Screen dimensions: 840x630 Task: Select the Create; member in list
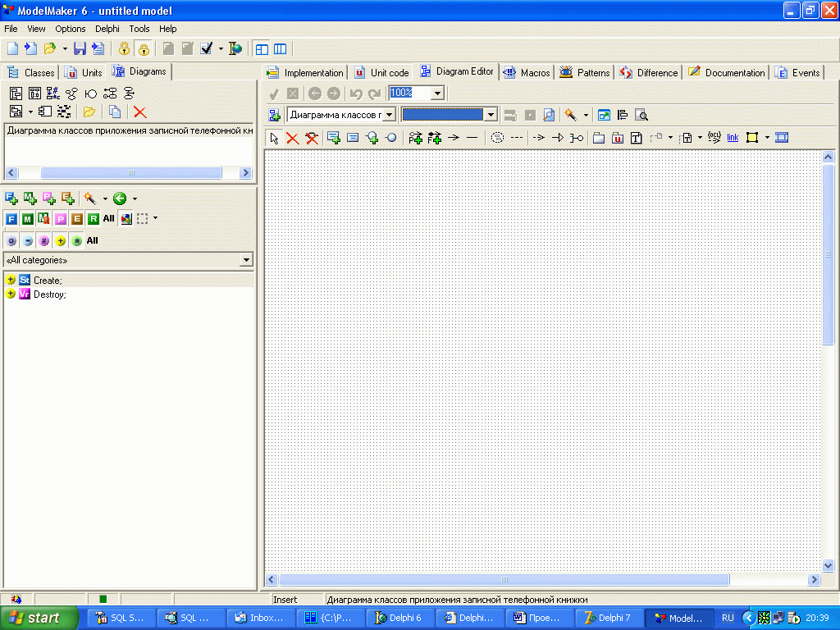coord(47,280)
